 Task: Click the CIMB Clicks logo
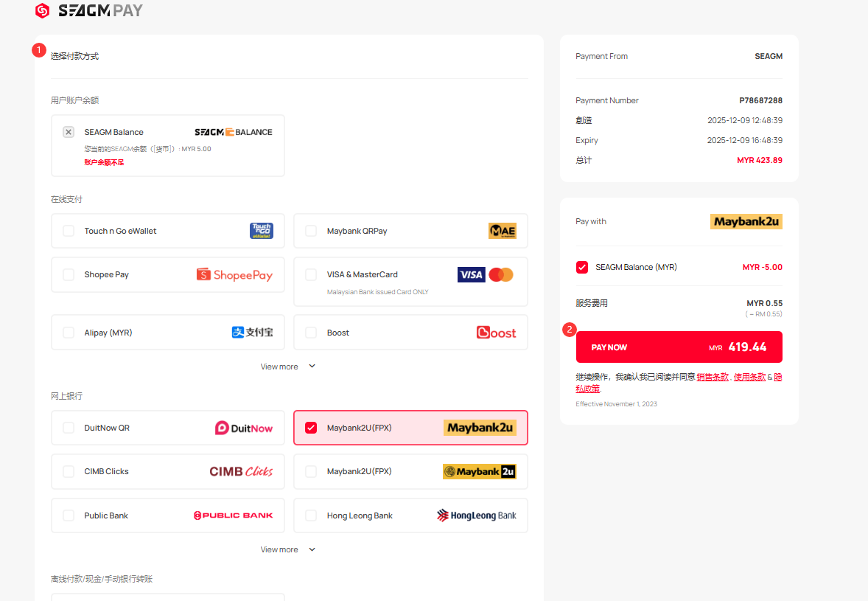tap(241, 471)
